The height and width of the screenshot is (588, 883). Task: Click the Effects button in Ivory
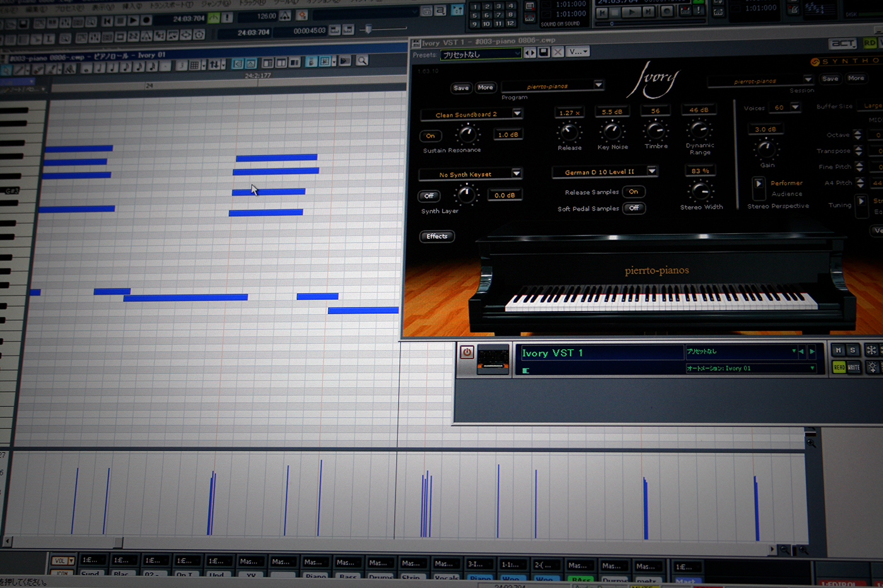pos(436,236)
